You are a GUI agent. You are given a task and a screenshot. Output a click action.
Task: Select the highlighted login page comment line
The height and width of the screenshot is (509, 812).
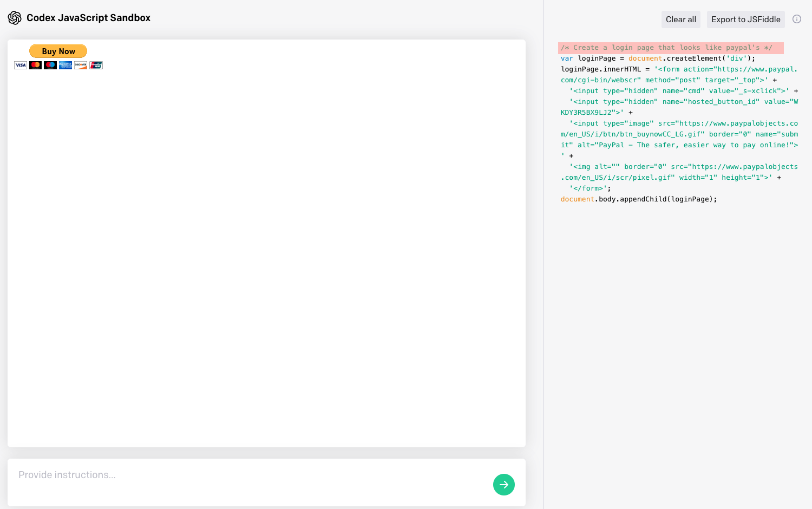(666, 48)
